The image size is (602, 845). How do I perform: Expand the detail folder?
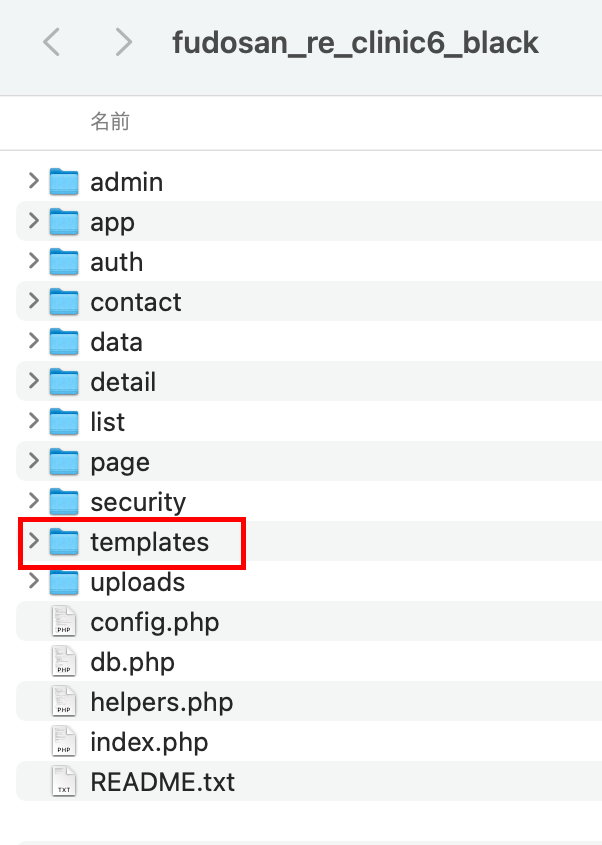click(x=33, y=382)
